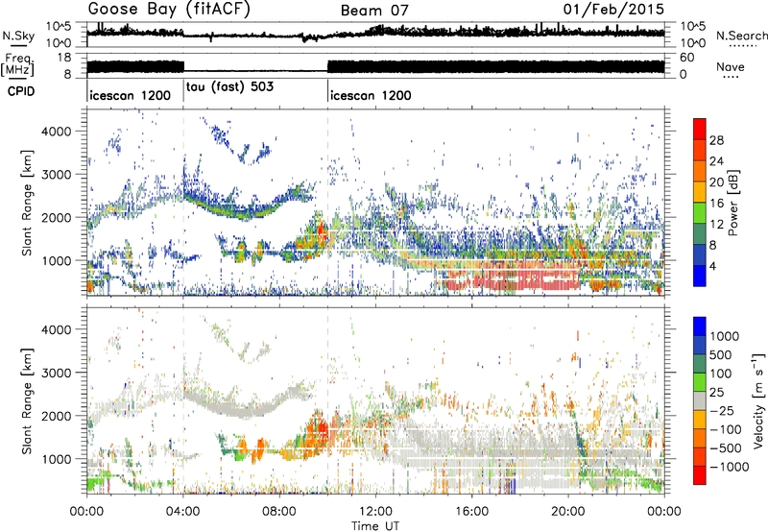
Task: Click the blue top segment of Velocity color bar
Action: point(700,326)
